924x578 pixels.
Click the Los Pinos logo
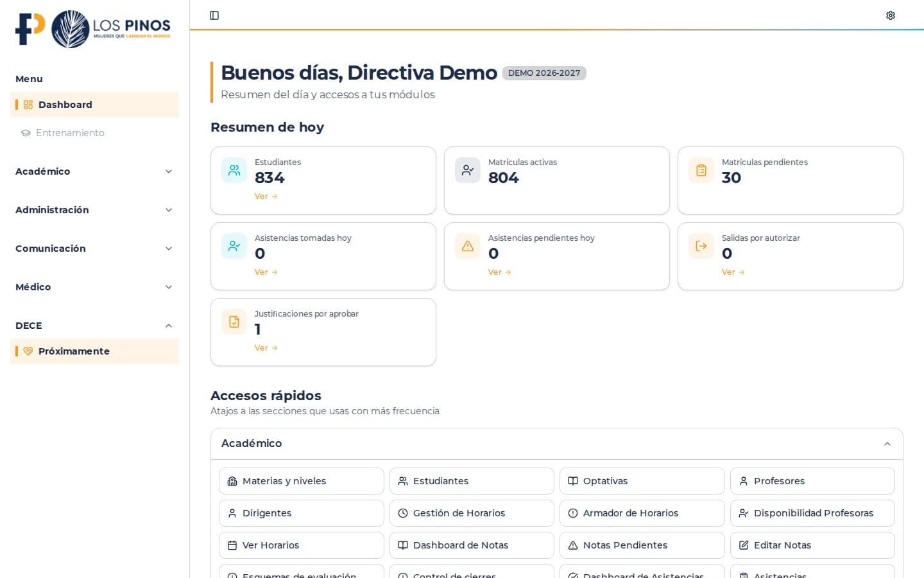tap(94, 29)
